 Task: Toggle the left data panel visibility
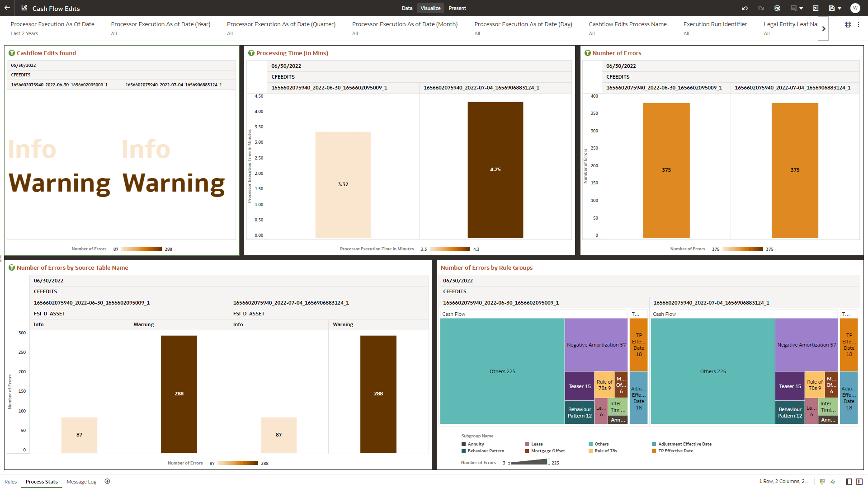pos(848,482)
